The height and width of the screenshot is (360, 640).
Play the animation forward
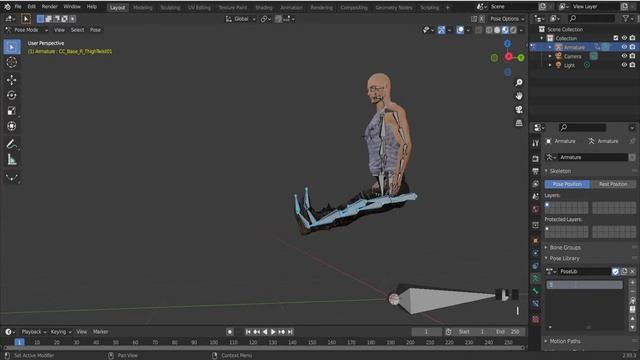click(273, 332)
